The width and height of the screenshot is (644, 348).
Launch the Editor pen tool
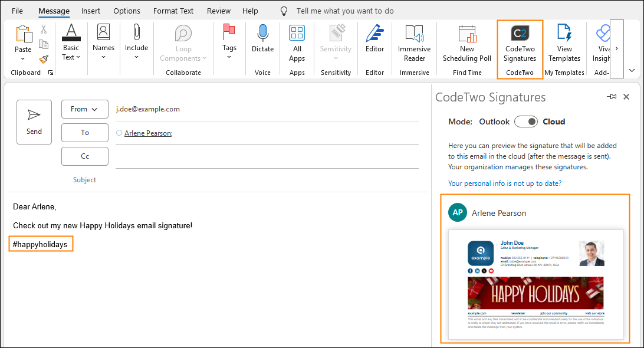pos(374,38)
